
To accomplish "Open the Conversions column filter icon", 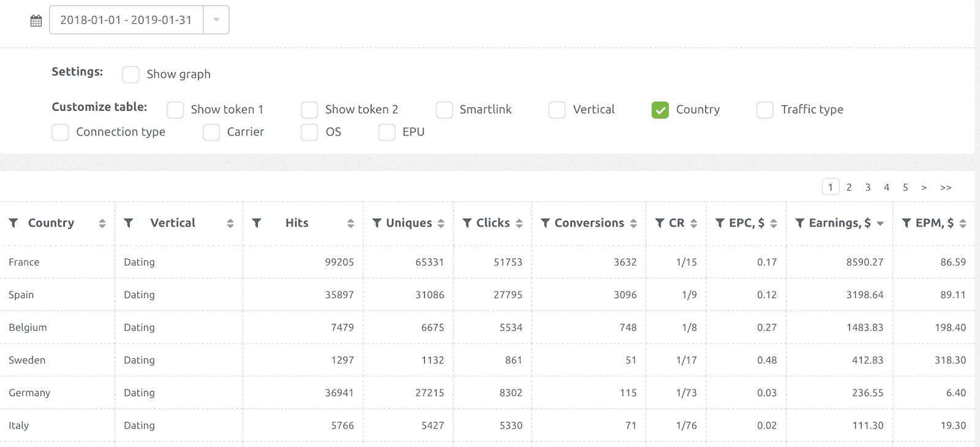I will tap(545, 223).
